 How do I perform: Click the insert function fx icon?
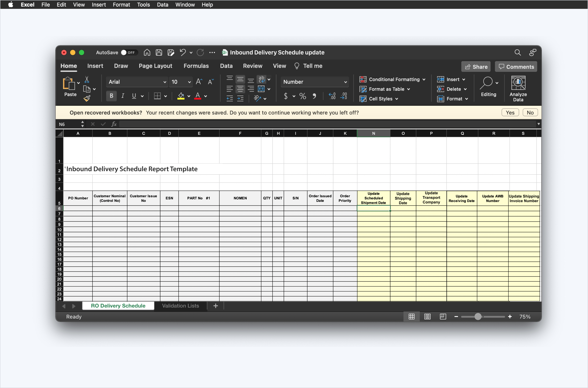coord(114,124)
